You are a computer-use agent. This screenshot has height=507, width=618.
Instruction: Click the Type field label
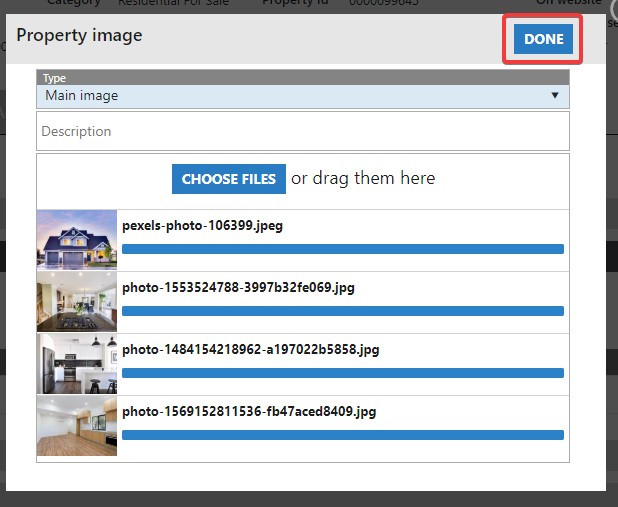(x=53, y=77)
